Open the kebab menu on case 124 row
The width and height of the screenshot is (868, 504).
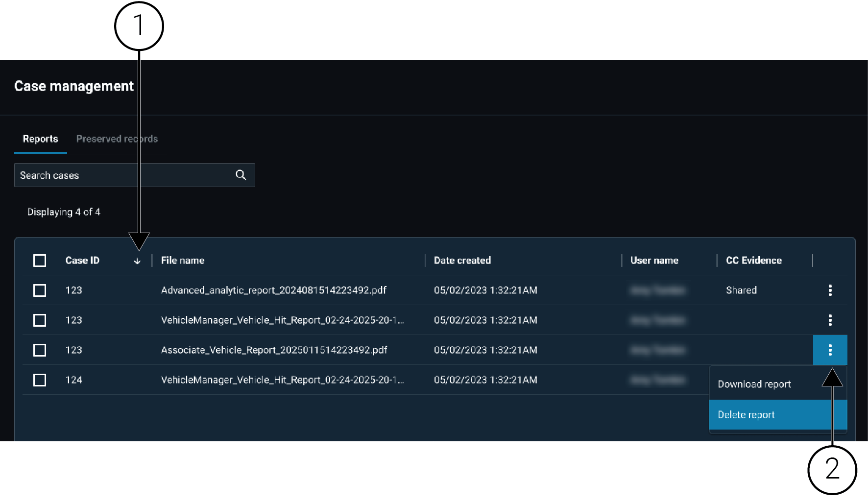830,380
